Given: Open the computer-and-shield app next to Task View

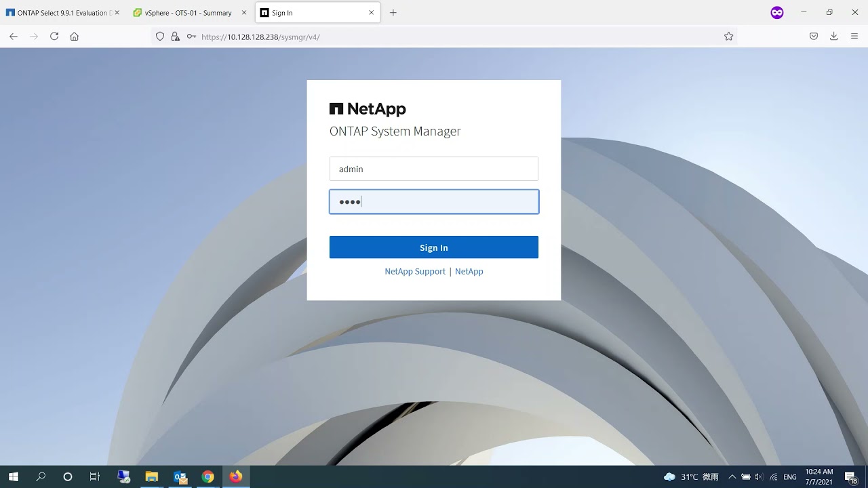Looking at the screenshot, I should (x=123, y=477).
